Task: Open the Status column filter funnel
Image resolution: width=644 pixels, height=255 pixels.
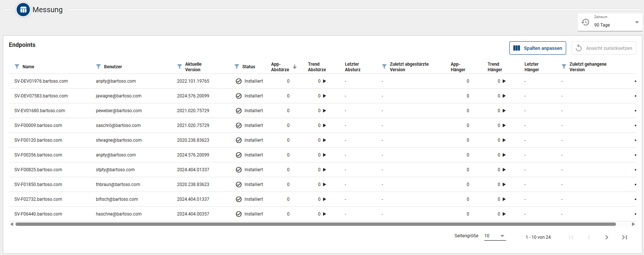Action: 237,66
